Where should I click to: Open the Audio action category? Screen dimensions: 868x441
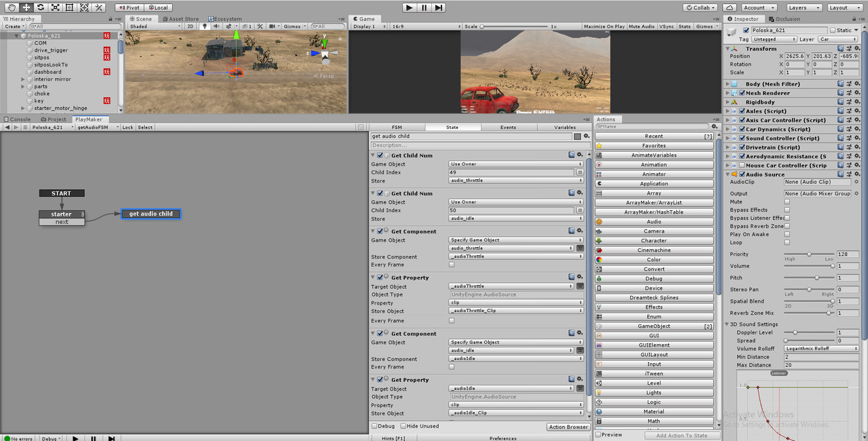click(654, 222)
